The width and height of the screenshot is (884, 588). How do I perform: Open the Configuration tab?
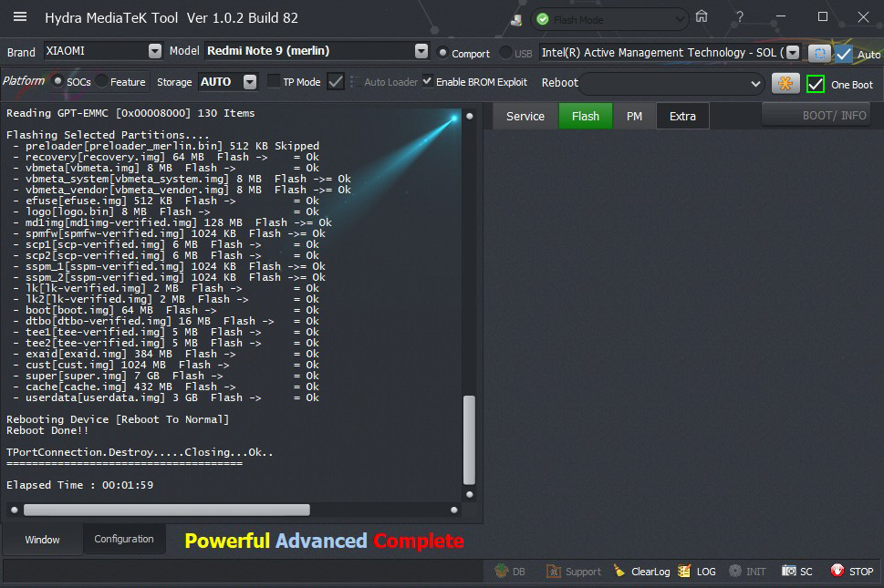[x=124, y=539]
